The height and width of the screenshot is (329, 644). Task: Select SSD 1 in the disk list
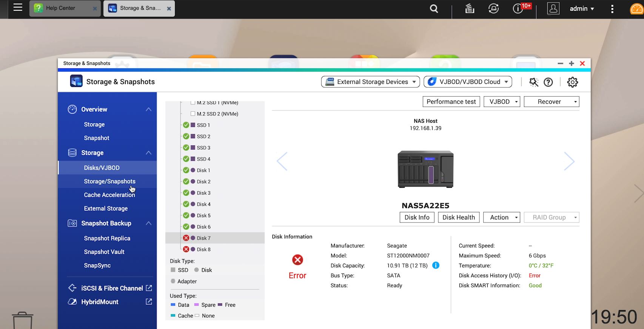pos(203,125)
